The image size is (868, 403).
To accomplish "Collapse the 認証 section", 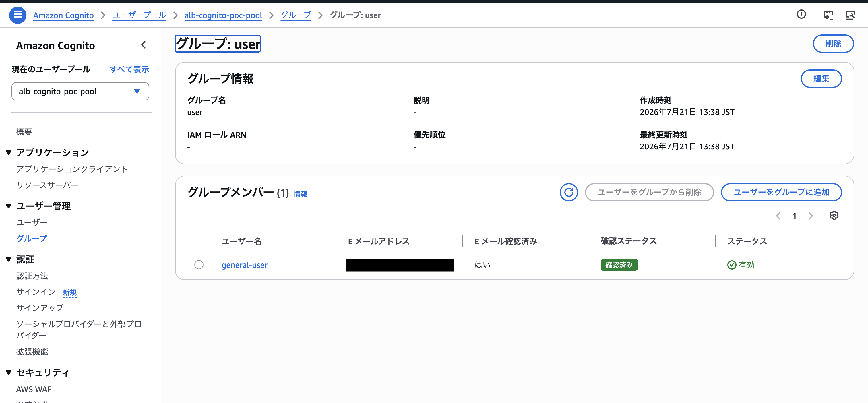I will 9,259.
